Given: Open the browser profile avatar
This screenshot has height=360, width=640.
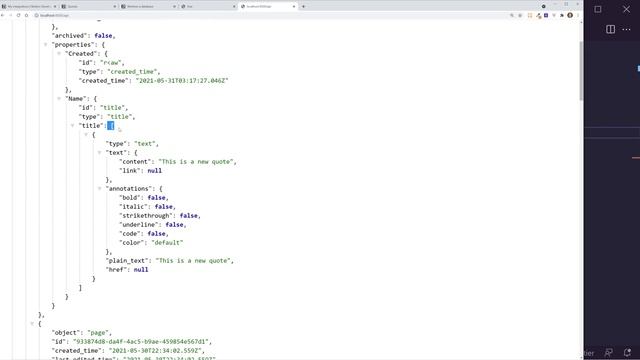Looking at the screenshot, I should point(570,15).
